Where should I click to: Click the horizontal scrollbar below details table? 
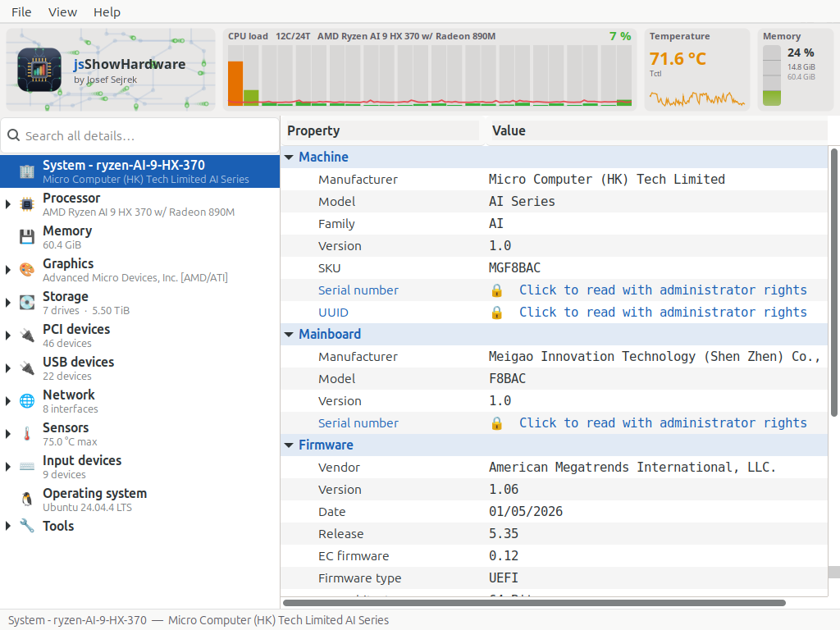coord(534,603)
